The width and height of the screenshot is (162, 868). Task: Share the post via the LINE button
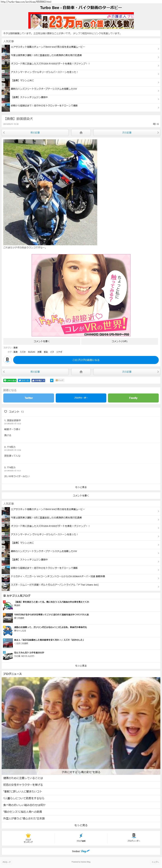10,380
